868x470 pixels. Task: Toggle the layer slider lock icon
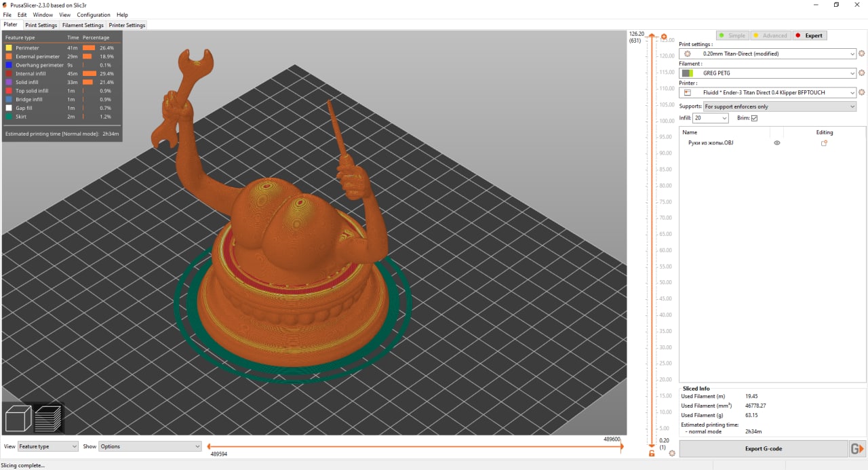coord(652,453)
